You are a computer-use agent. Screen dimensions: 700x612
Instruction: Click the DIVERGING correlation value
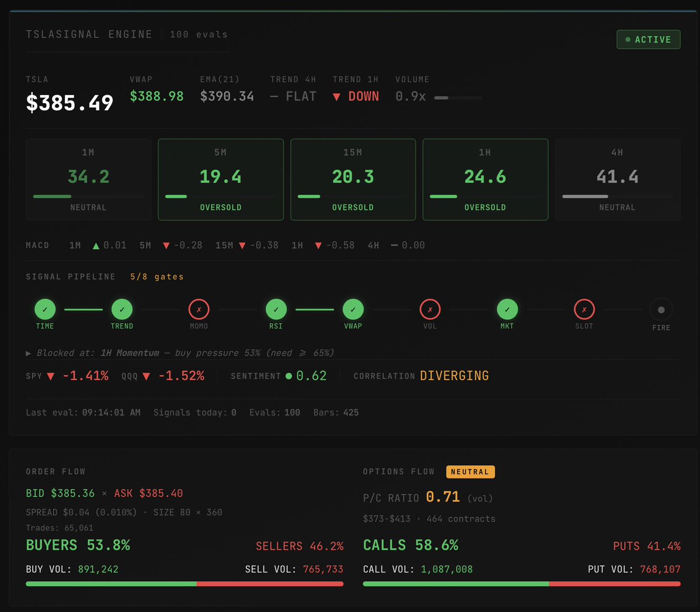click(454, 376)
